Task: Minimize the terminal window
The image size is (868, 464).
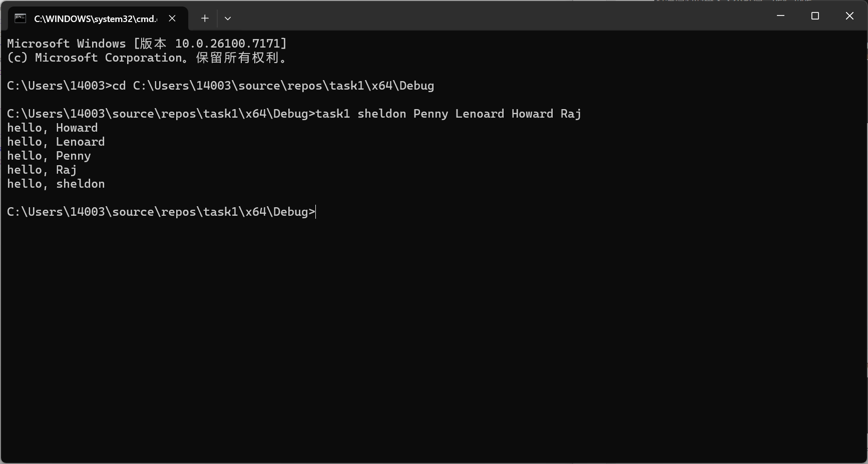Action: click(x=780, y=16)
